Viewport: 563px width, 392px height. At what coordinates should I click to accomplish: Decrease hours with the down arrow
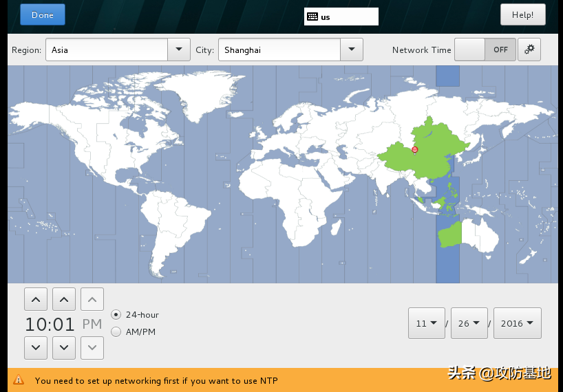[x=36, y=347]
